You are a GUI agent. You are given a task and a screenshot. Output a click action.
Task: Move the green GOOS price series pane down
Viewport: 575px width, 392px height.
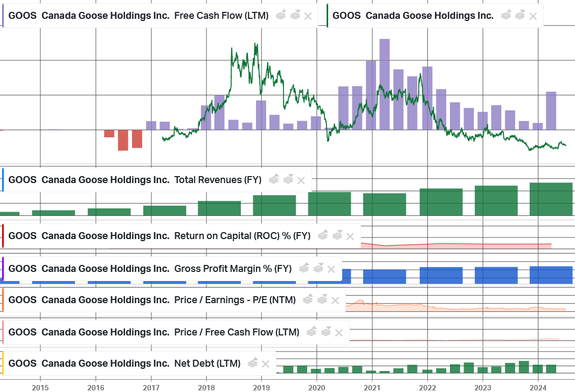point(520,16)
